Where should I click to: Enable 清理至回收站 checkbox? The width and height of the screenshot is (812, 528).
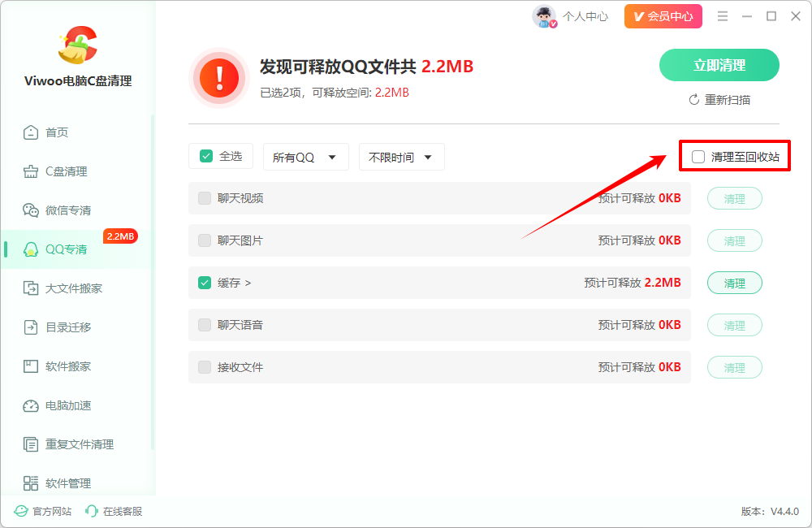[x=698, y=157]
